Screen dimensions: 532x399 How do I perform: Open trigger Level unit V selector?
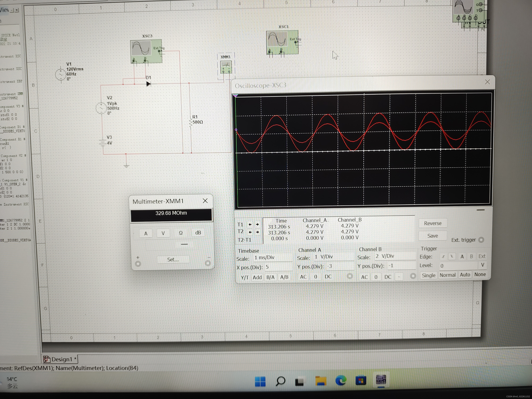(482, 265)
